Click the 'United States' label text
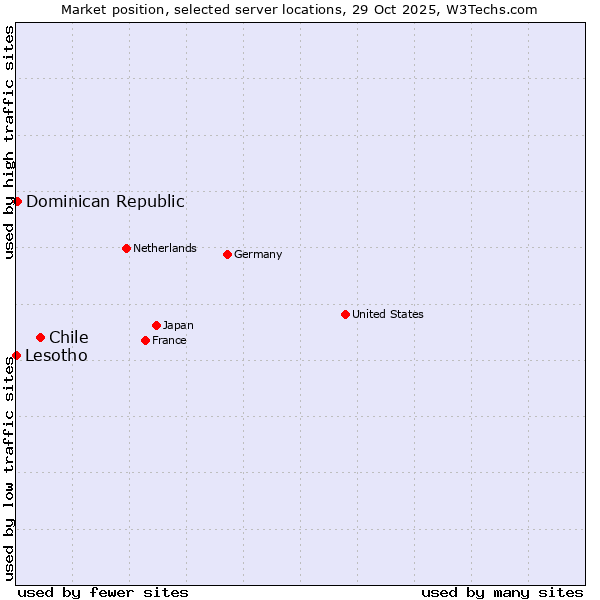 pos(387,314)
